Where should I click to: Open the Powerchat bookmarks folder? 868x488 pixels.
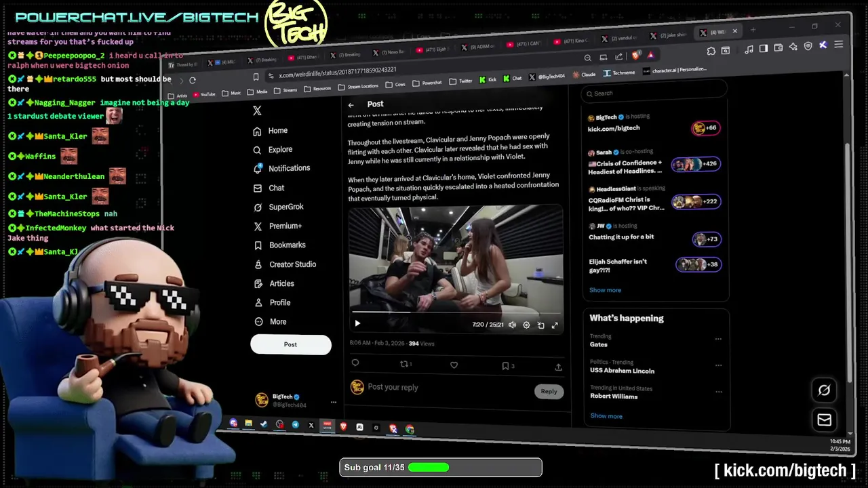(x=427, y=83)
